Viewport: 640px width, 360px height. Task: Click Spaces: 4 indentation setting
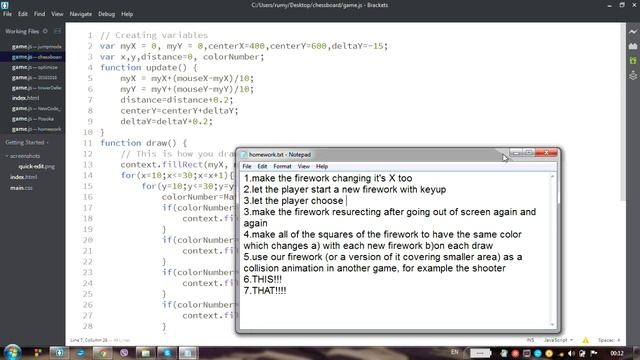(x=609, y=340)
